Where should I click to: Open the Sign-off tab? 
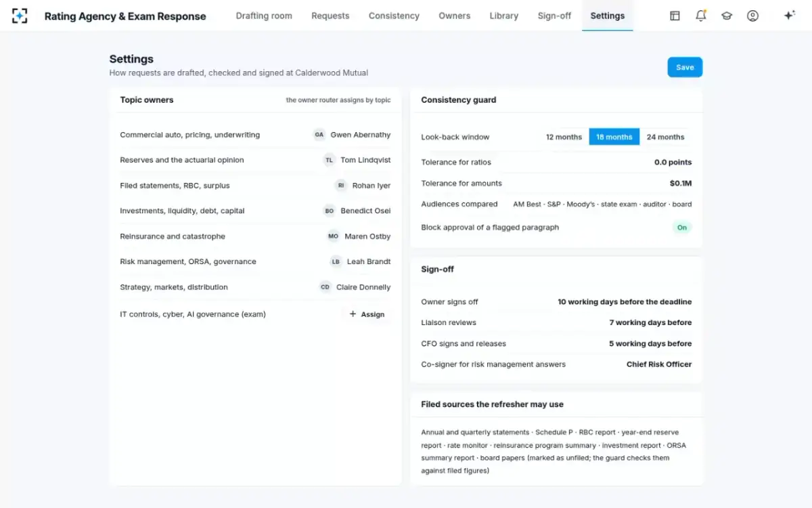[x=554, y=16]
